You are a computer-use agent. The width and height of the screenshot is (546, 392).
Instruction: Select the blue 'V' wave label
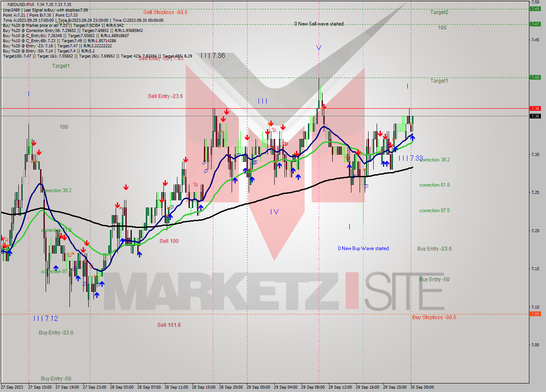[x=319, y=48]
